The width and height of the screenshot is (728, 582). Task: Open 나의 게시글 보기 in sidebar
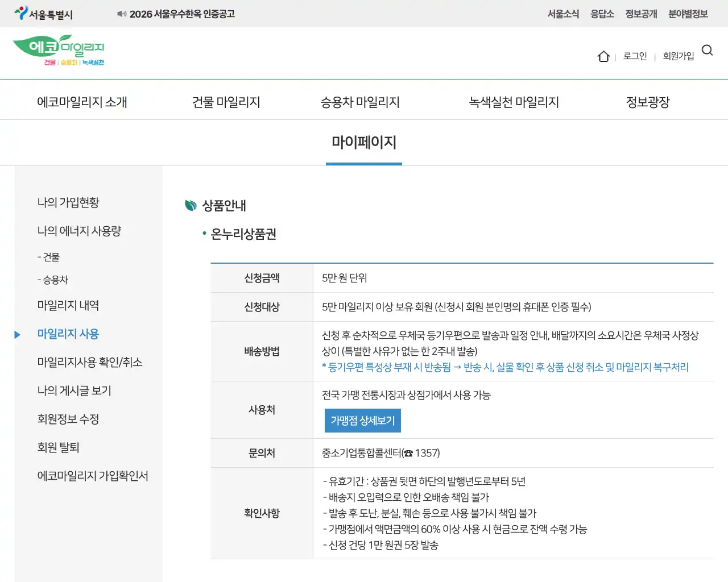pos(75,390)
